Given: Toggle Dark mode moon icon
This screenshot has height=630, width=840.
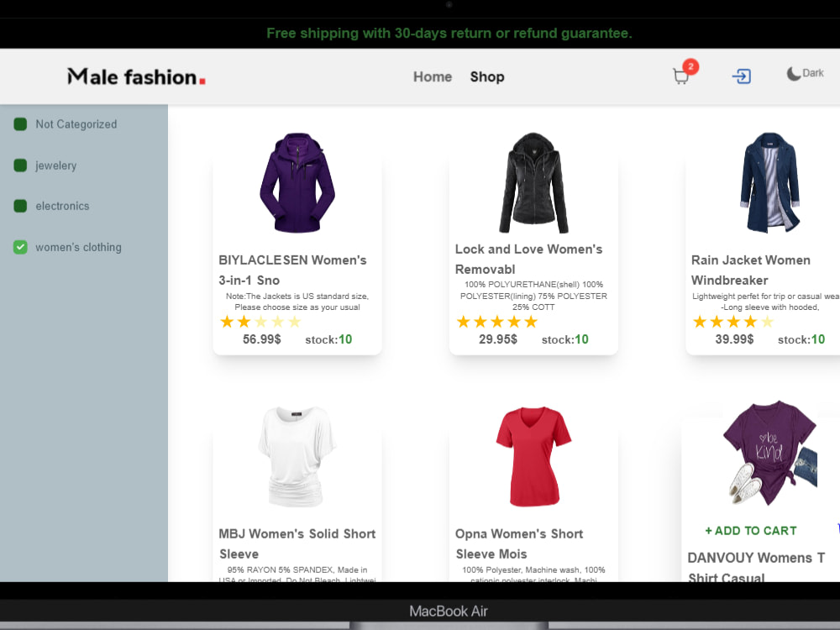Looking at the screenshot, I should [794, 73].
